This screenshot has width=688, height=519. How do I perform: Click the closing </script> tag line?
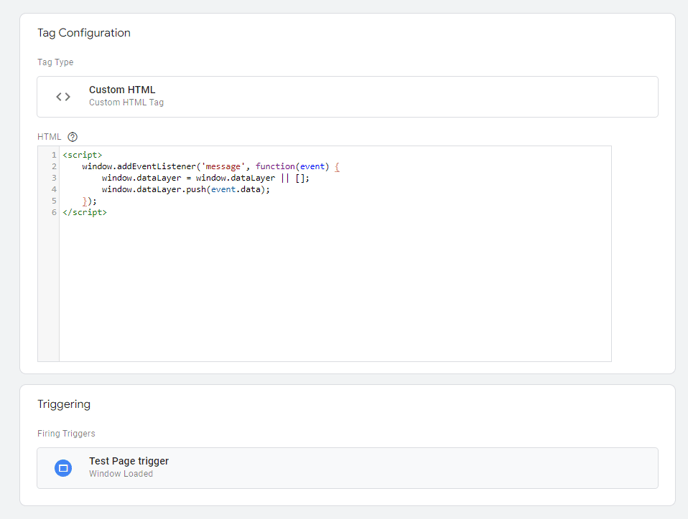point(85,212)
